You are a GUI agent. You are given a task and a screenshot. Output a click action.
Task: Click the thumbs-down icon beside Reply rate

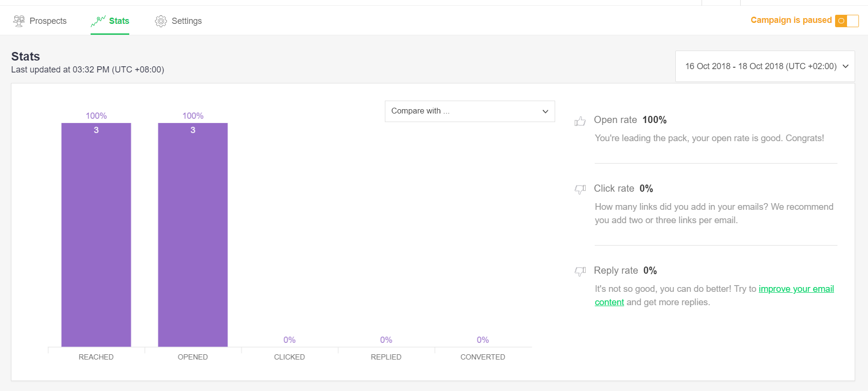tap(580, 271)
